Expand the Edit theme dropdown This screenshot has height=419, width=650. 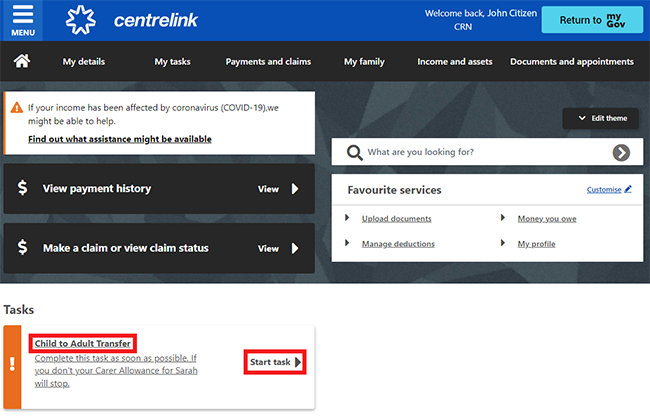point(600,119)
